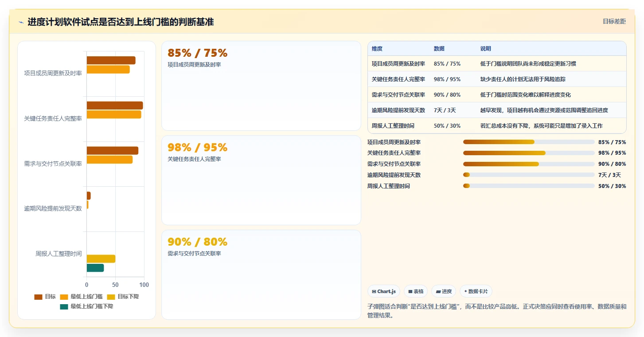This screenshot has height=337, width=644.
Task: Click the 7天 / 3天 table data cell
Action: 453,110
